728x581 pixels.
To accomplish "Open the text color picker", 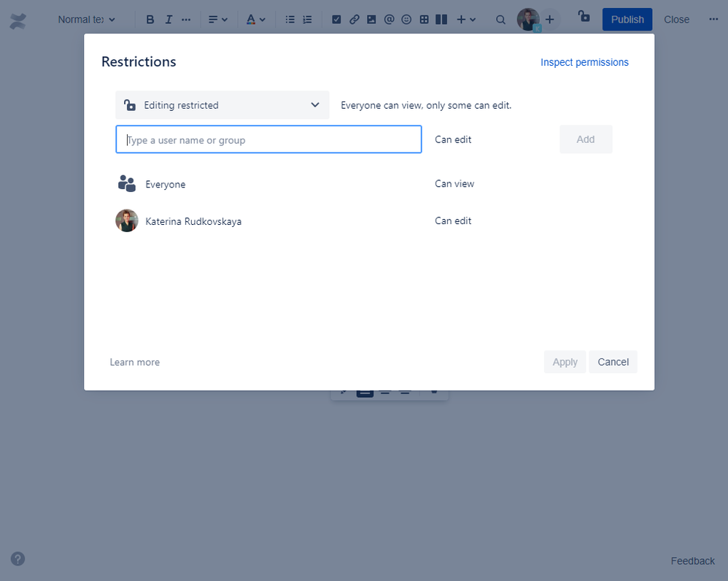I will (x=255, y=20).
